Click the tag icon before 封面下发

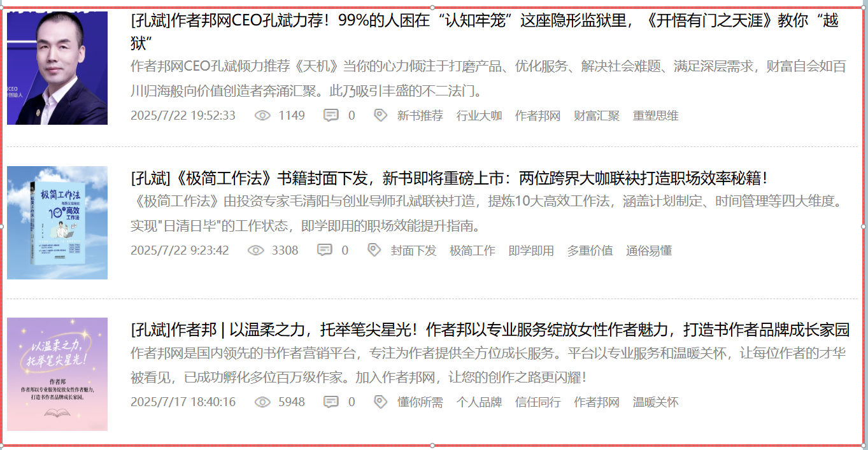374,250
